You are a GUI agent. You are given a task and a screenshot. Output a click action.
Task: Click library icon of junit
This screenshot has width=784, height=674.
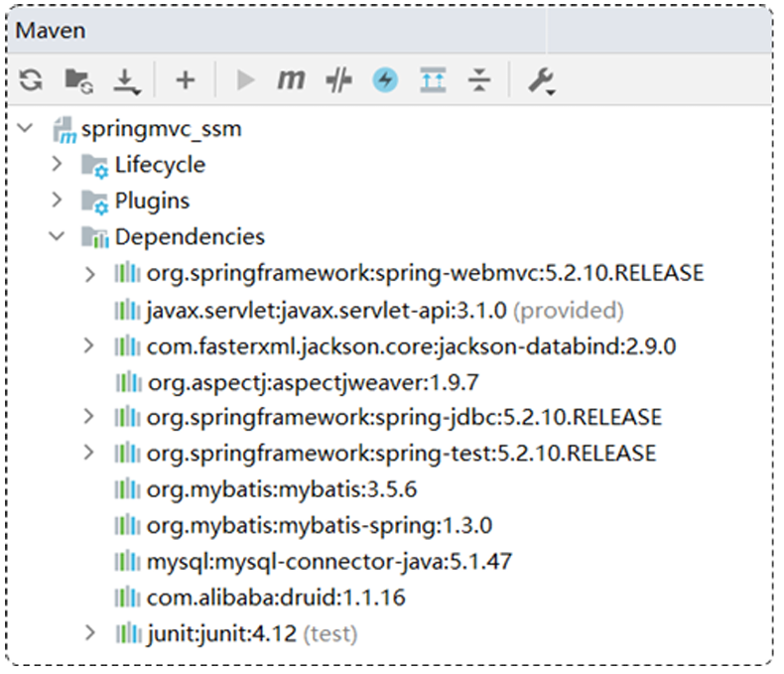(x=128, y=633)
